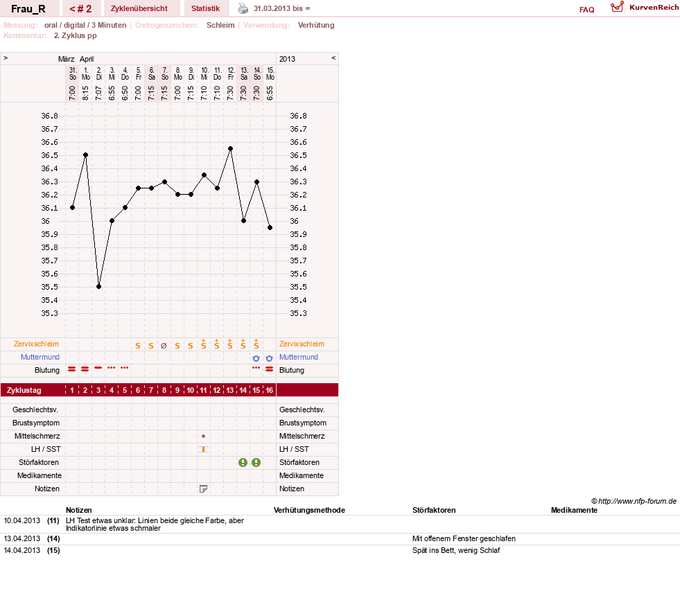Click the Muttermund symbol on cycle day 16
Screen dimensions: 680x616
point(270,358)
